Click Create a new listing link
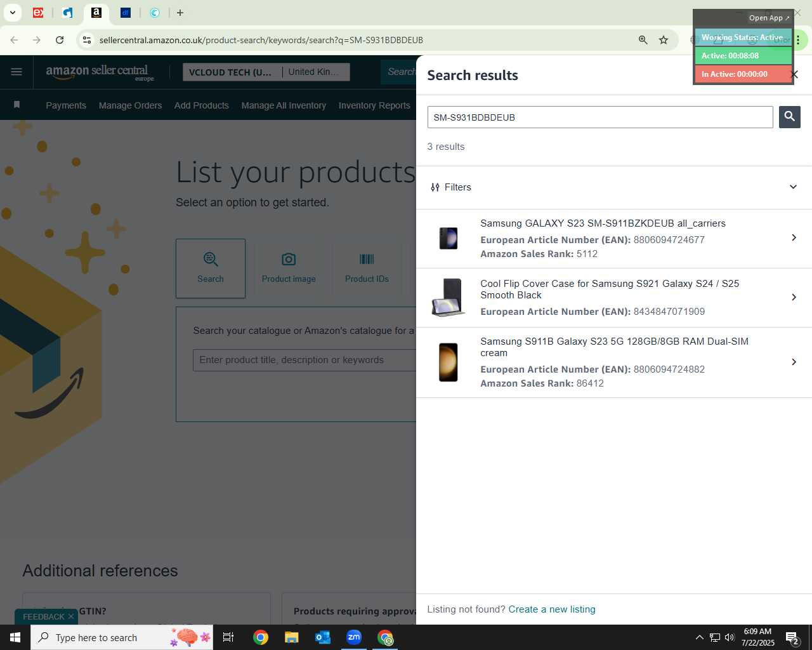Viewport: 812px width, 650px height. 552,609
